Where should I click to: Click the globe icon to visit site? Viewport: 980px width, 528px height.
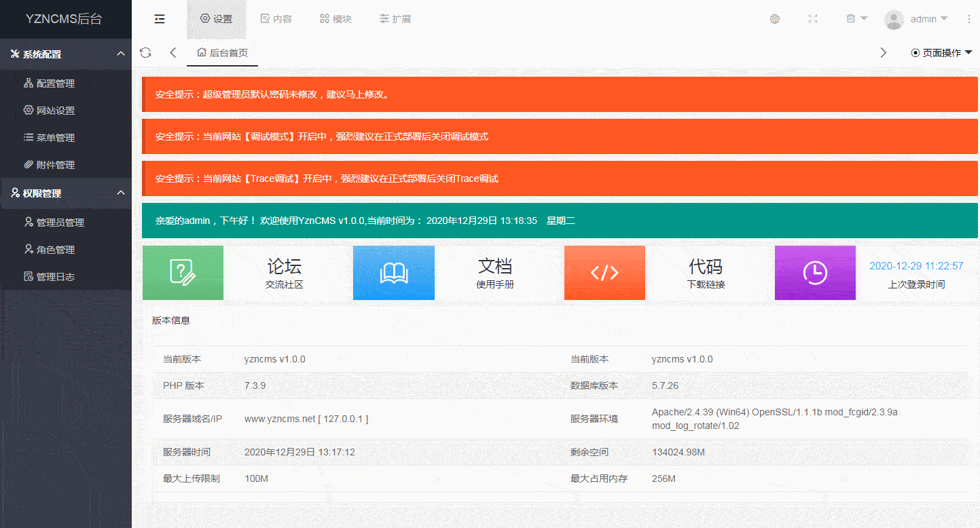pyautogui.click(x=774, y=18)
